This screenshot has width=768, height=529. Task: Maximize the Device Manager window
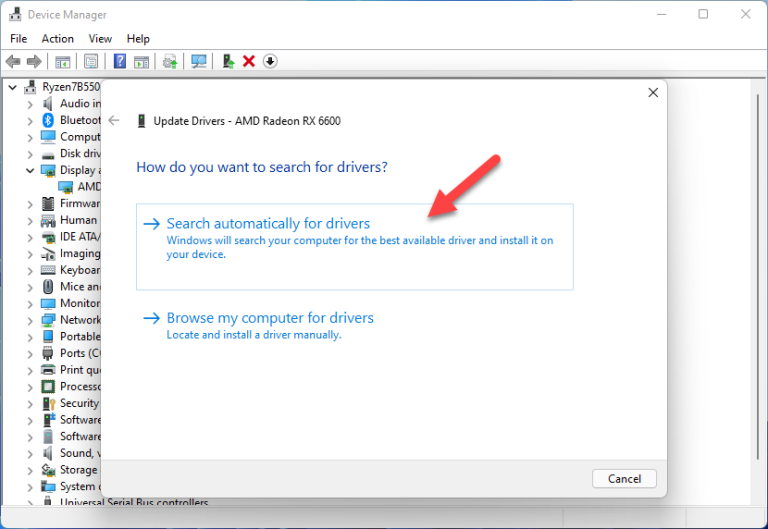click(x=703, y=14)
